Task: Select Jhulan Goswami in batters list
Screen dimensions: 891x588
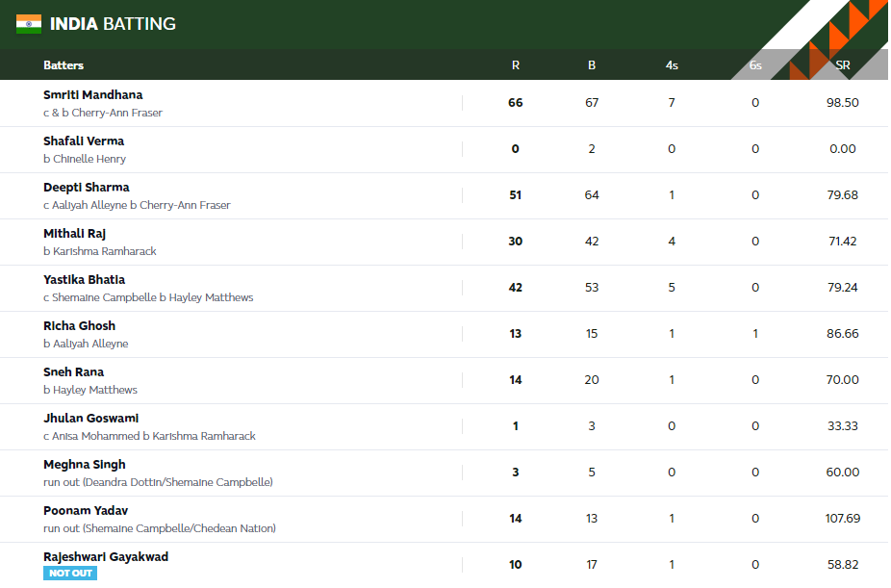Action: click(x=90, y=419)
